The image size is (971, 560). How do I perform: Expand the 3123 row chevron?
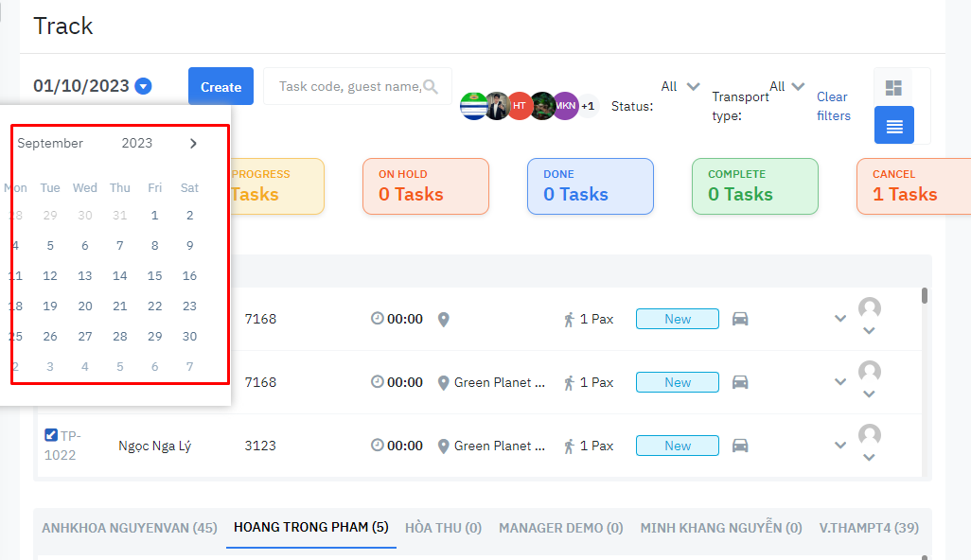[840, 445]
